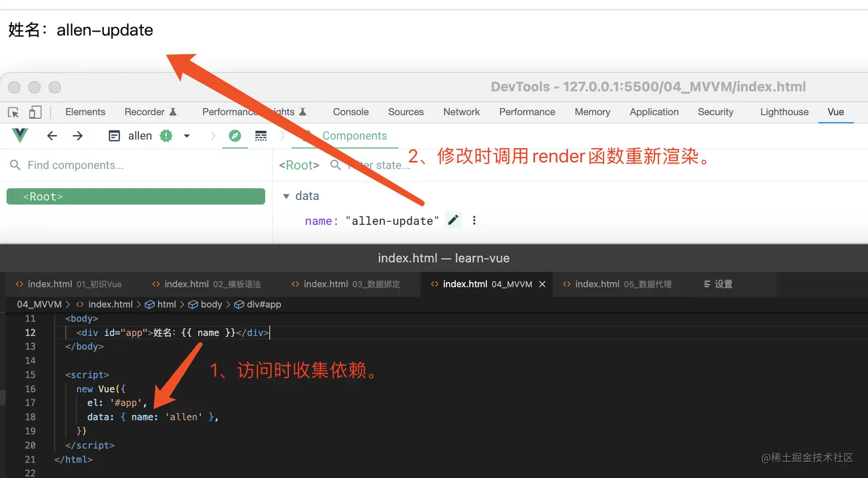
Task: Select the Root component in the tree
Action: click(x=135, y=196)
